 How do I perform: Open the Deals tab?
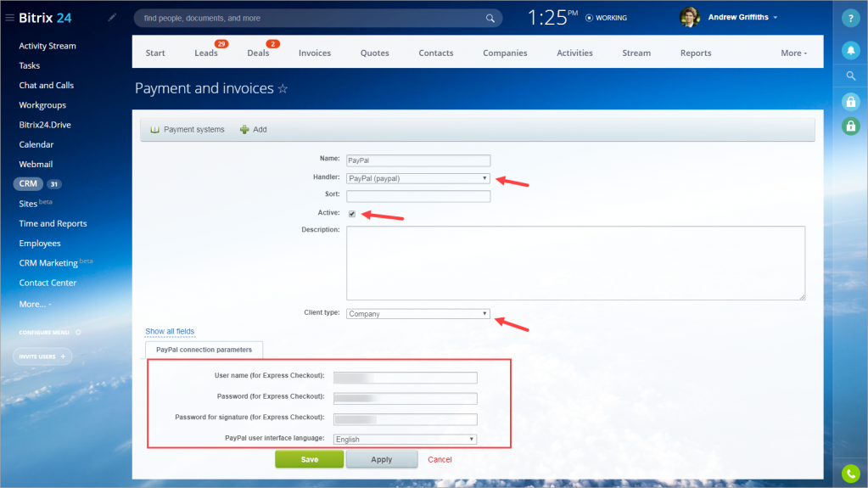(x=258, y=53)
